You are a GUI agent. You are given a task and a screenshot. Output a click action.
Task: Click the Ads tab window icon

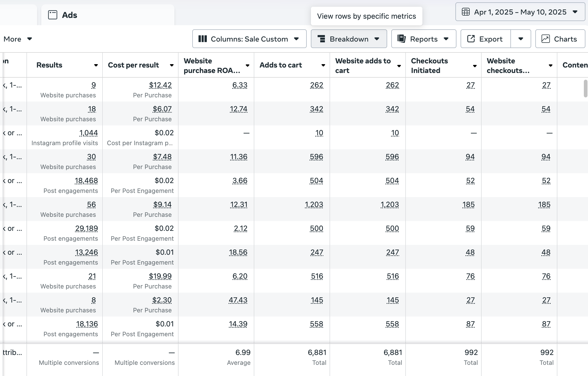53,15
